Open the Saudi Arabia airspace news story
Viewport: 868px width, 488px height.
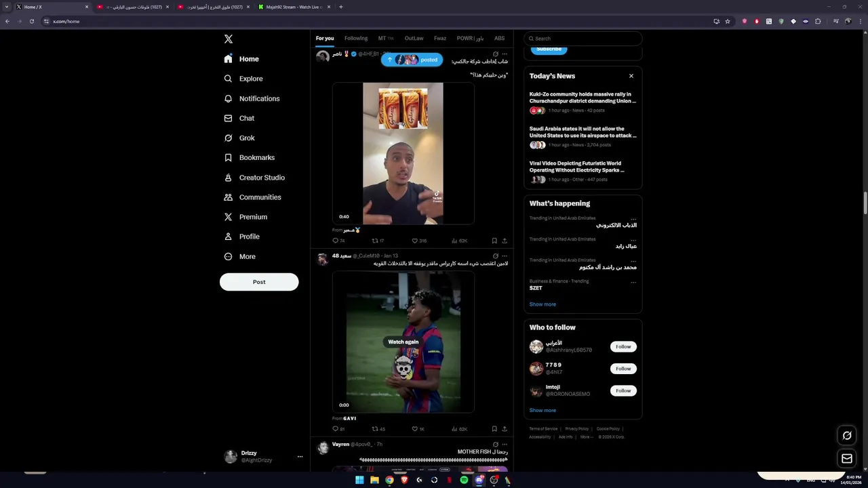[583, 136]
